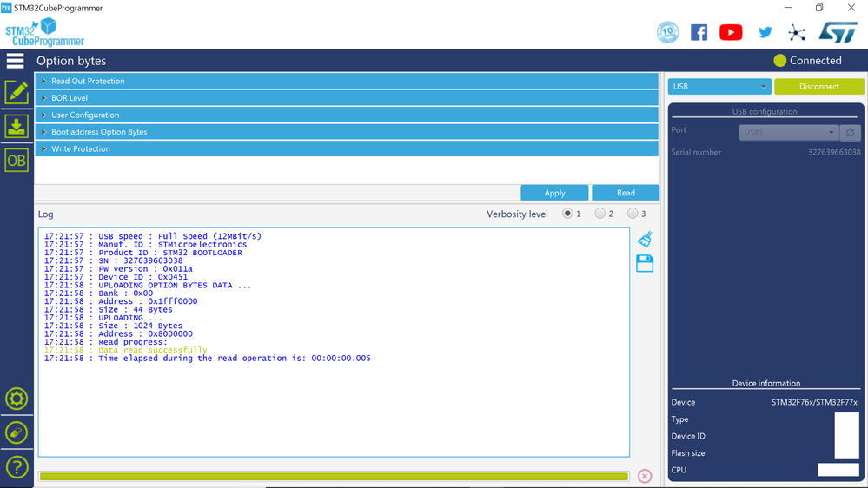Refresh the USB port list
This screenshot has width=868, height=488.
point(851,133)
